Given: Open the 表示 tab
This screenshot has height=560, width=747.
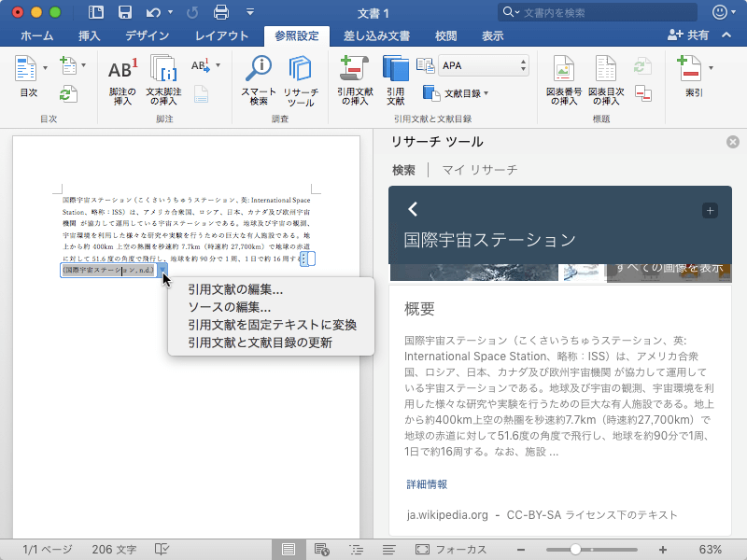Looking at the screenshot, I should point(493,35).
